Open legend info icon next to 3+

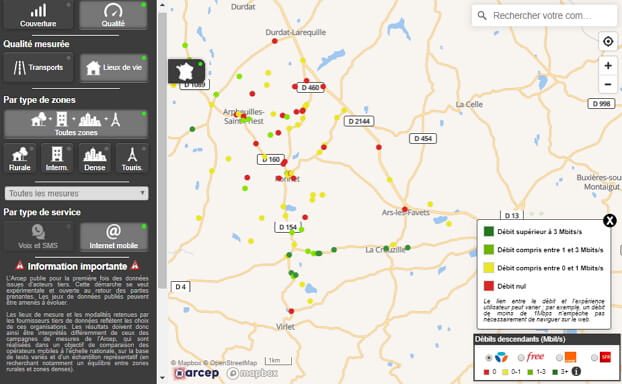pos(576,371)
